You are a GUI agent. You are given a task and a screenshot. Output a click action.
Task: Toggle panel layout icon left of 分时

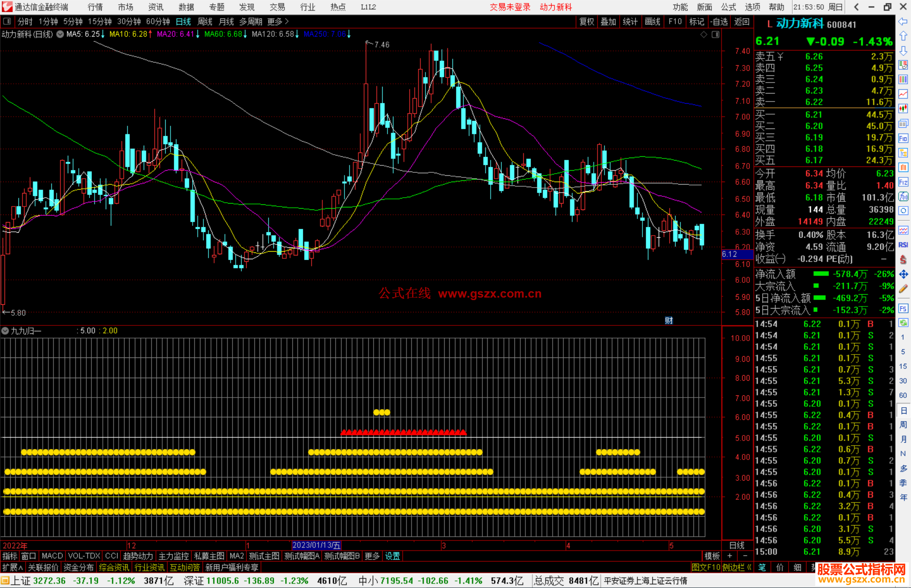(7, 21)
